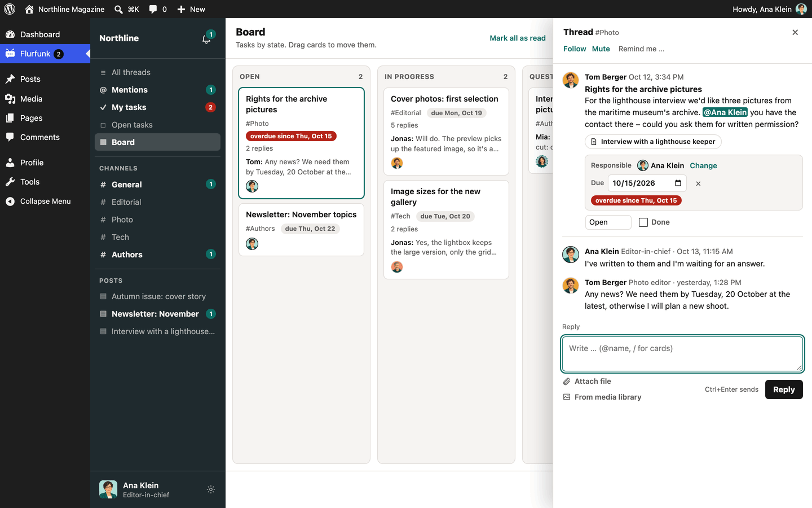This screenshot has width=812, height=508.
Task: Switch to the General channel
Action: 157,185
